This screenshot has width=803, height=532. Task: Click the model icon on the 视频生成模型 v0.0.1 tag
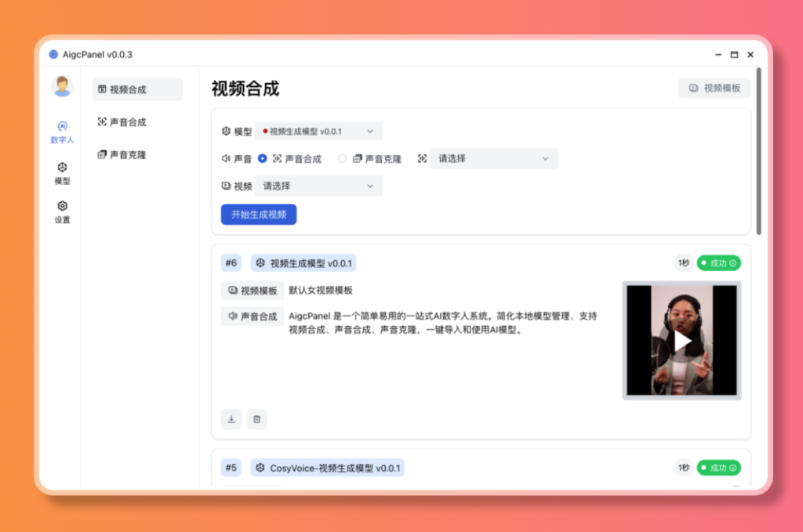coord(260,263)
